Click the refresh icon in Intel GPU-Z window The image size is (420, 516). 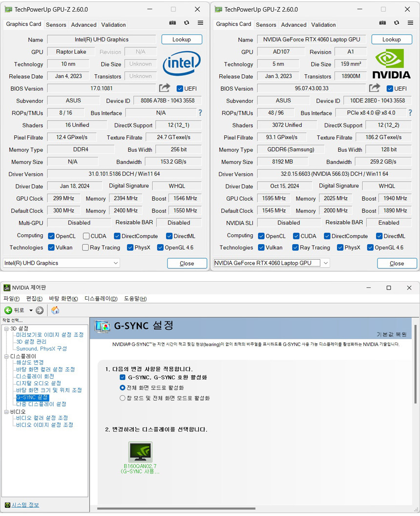[187, 23]
